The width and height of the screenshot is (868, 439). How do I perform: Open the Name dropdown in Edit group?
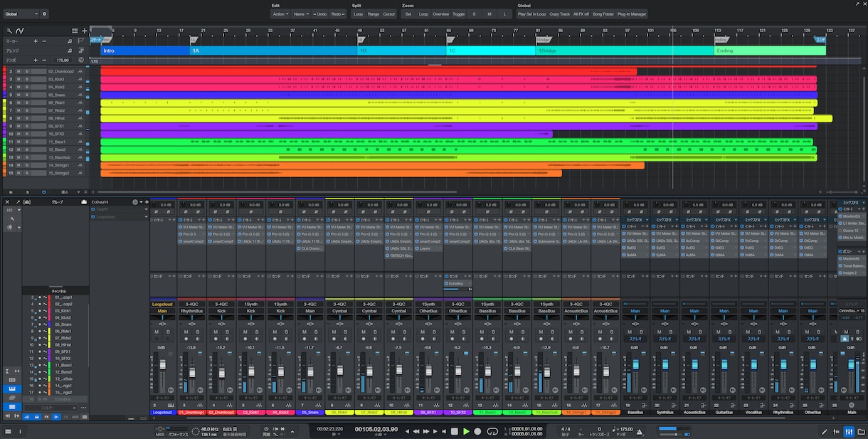[x=301, y=14]
